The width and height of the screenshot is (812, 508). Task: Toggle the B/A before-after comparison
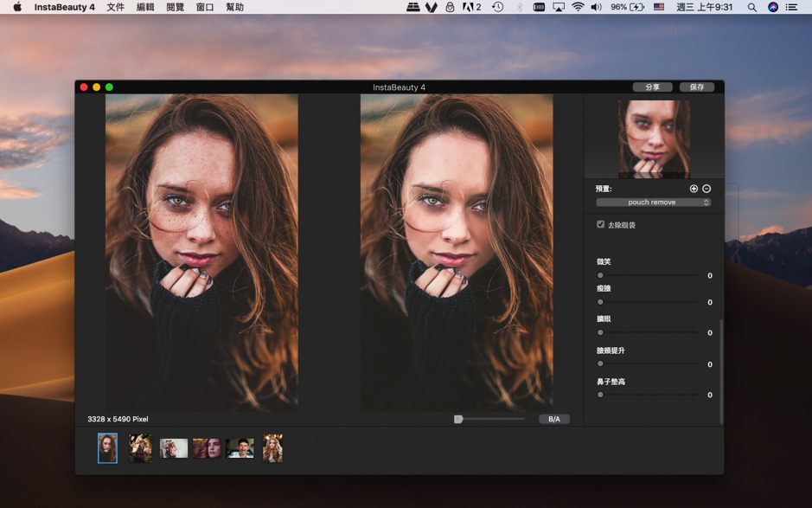[x=553, y=418]
